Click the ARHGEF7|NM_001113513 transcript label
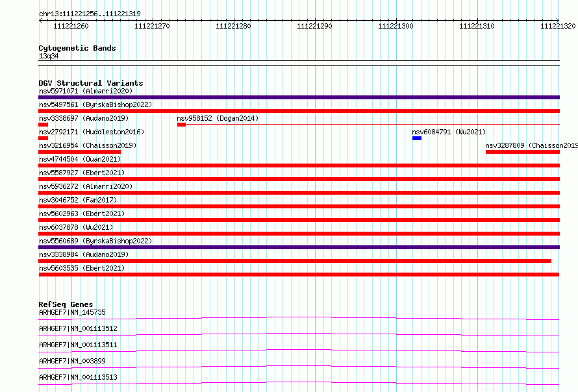Screen dimensions: 578x392 click(x=78, y=377)
